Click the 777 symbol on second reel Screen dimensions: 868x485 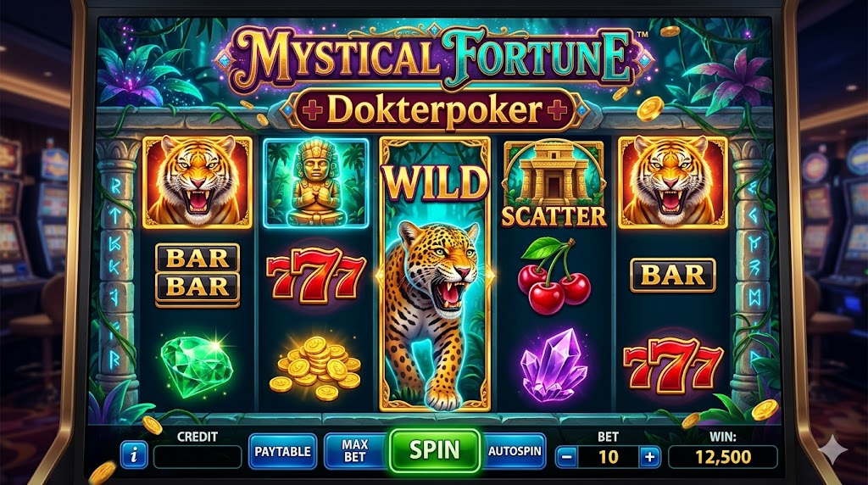[x=315, y=276]
